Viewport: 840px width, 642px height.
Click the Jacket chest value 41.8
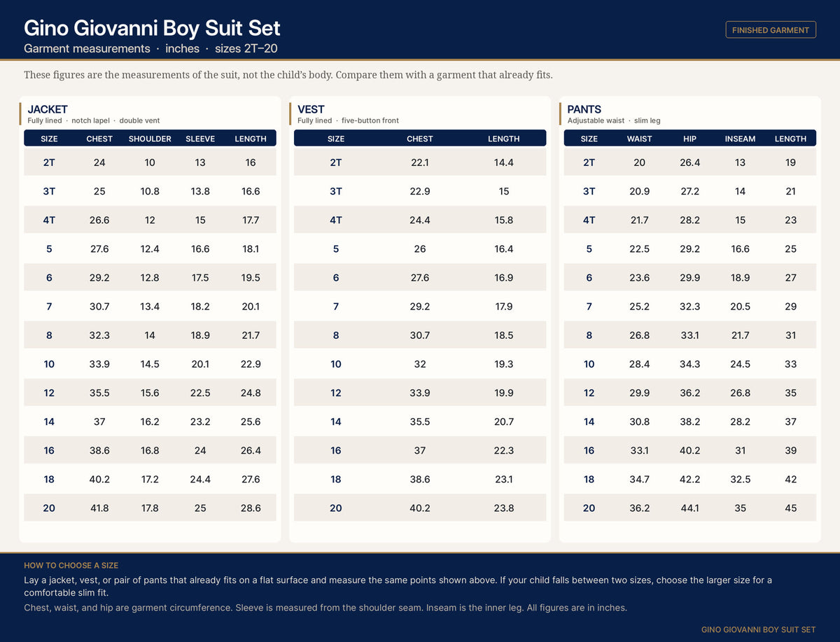click(x=99, y=508)
